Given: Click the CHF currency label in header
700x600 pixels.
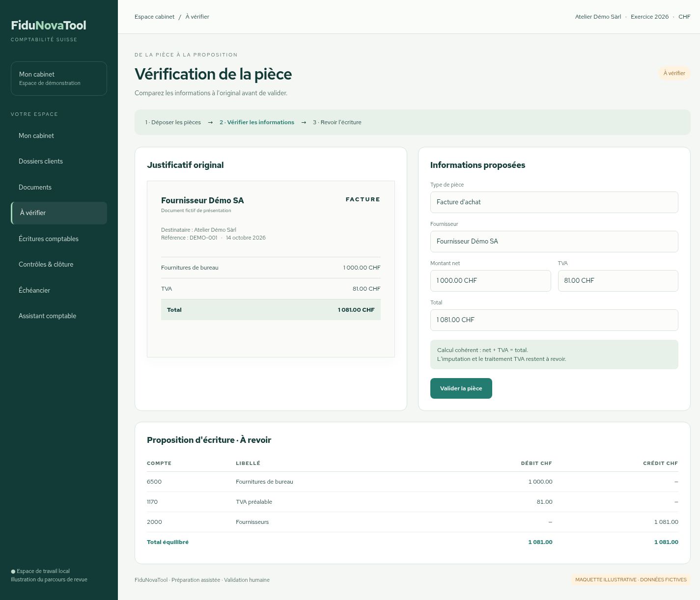Looking at the screenshot, I should pyautogui.click(x=684, y=17).
